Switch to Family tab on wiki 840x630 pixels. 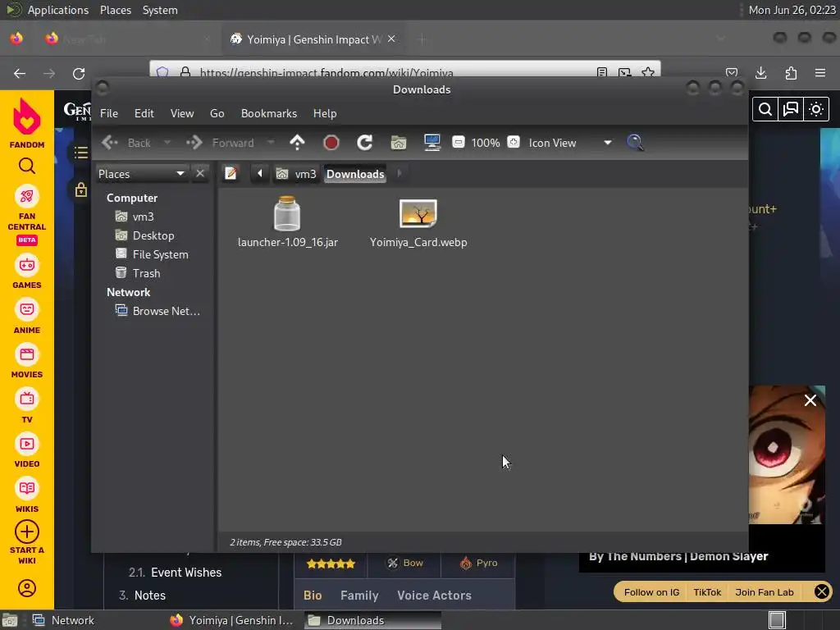pyautogui.click(x=359, y=596)
